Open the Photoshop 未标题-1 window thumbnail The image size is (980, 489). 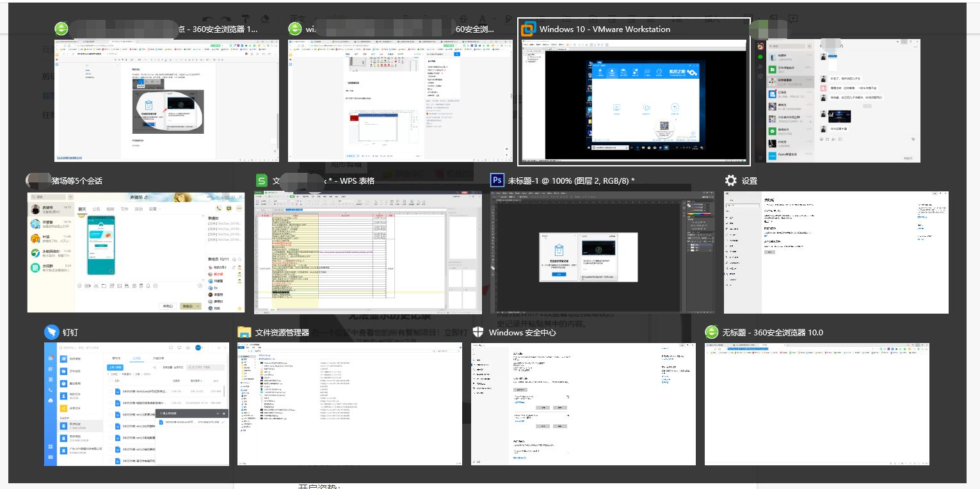(602, 252)
